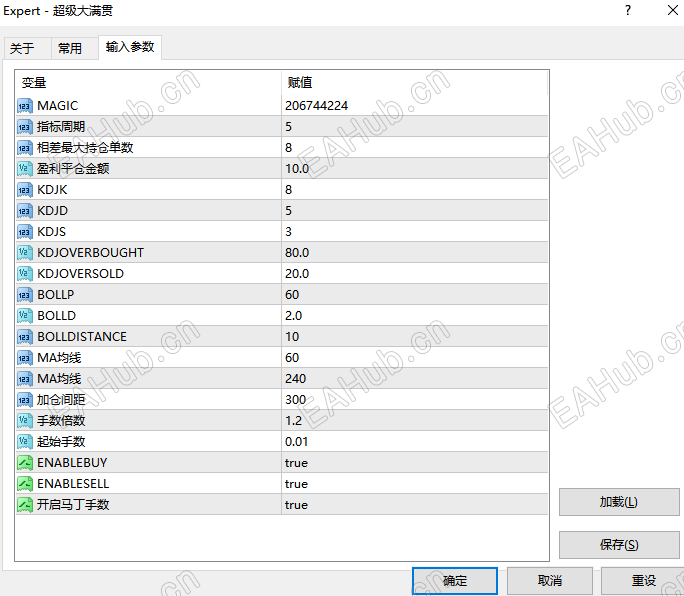Select the 指标周期 value 5

click(288, 127)
